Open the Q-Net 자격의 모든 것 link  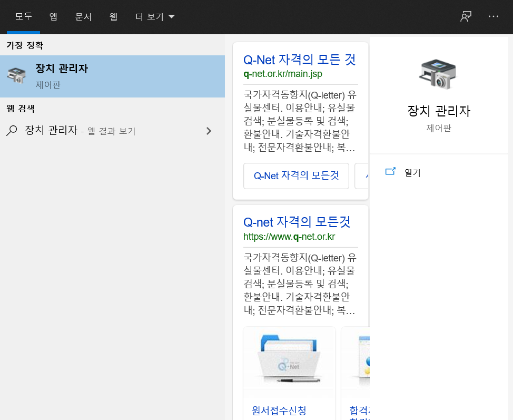(299, 60)
